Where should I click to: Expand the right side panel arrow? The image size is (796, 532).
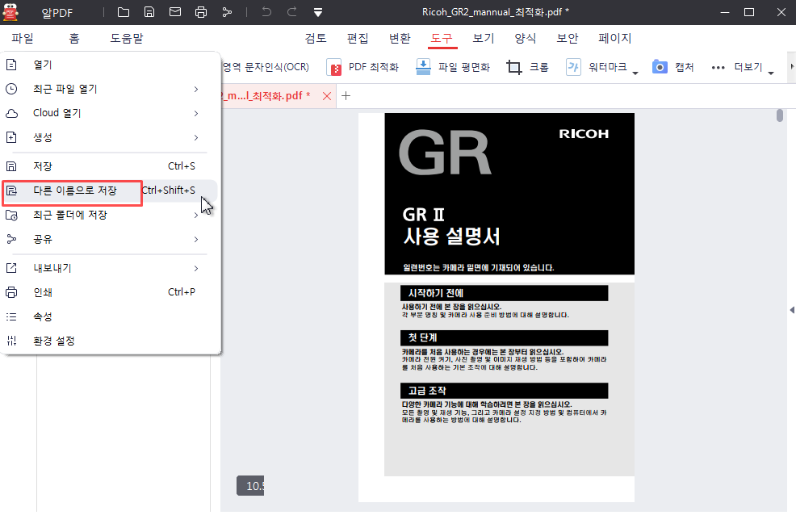[792, 310]
